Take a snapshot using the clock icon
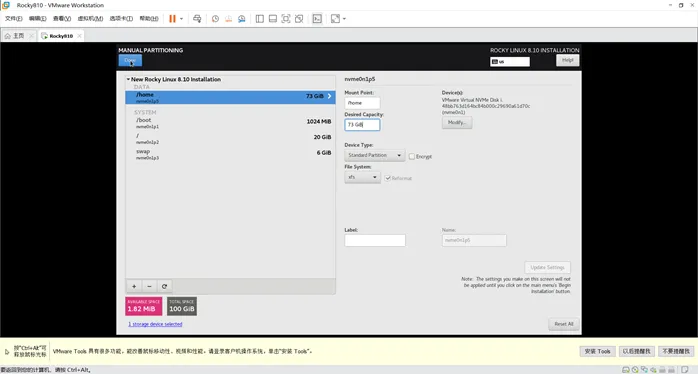The height and width of the screenshot is (374, 698). click(215, 19)
